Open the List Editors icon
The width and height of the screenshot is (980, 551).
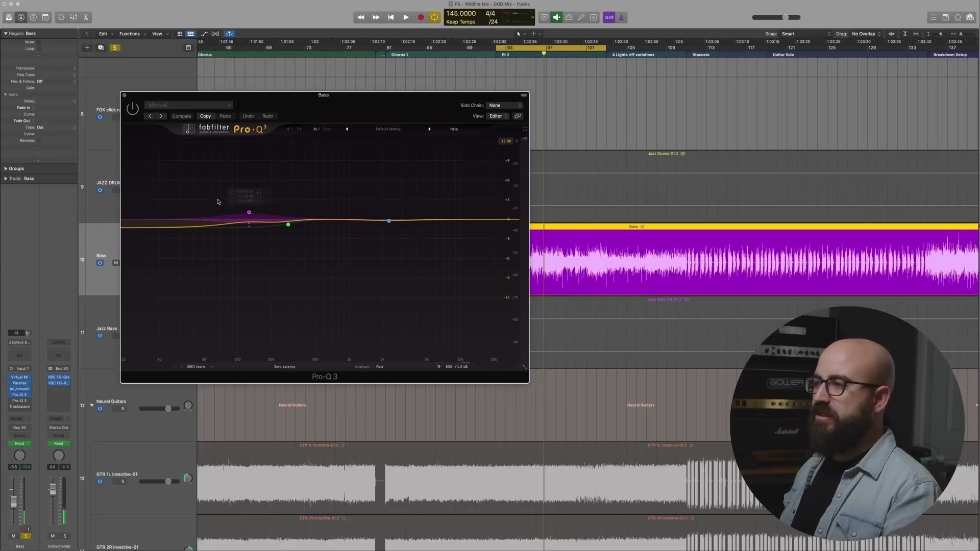click(x=933, y=17)
